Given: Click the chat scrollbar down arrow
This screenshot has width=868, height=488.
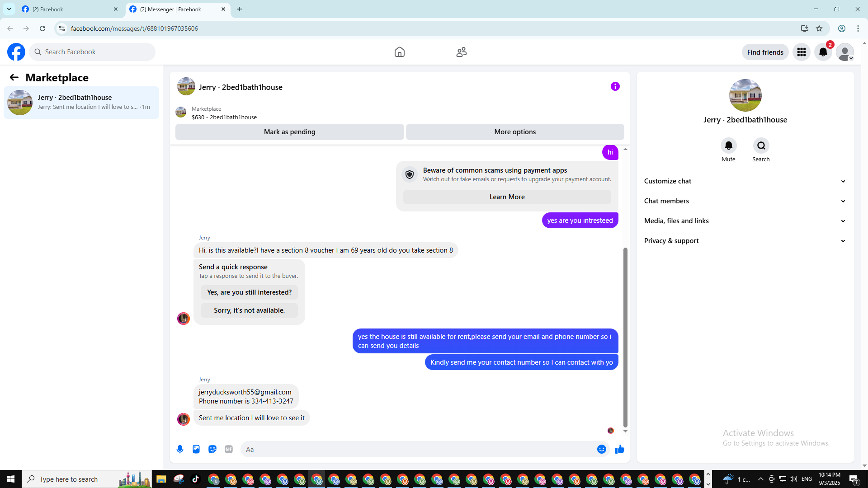Looking at the screenshot, I should [626, 432].
